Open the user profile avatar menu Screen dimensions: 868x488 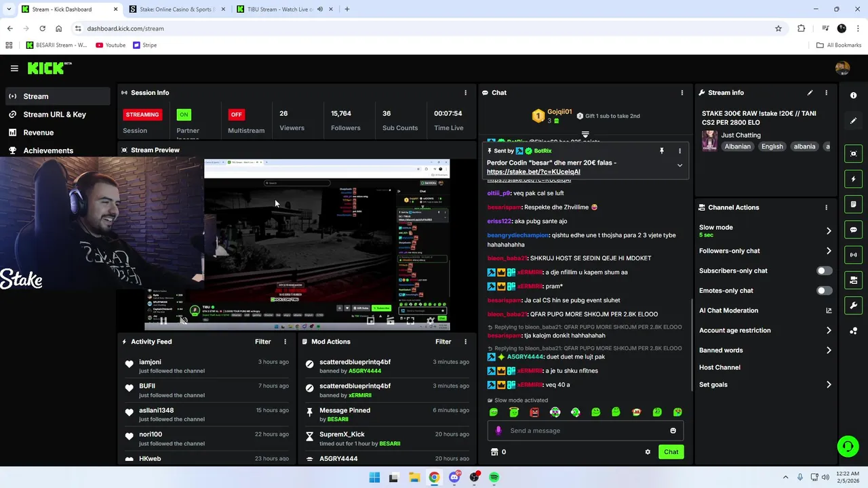tap(842, 68)
